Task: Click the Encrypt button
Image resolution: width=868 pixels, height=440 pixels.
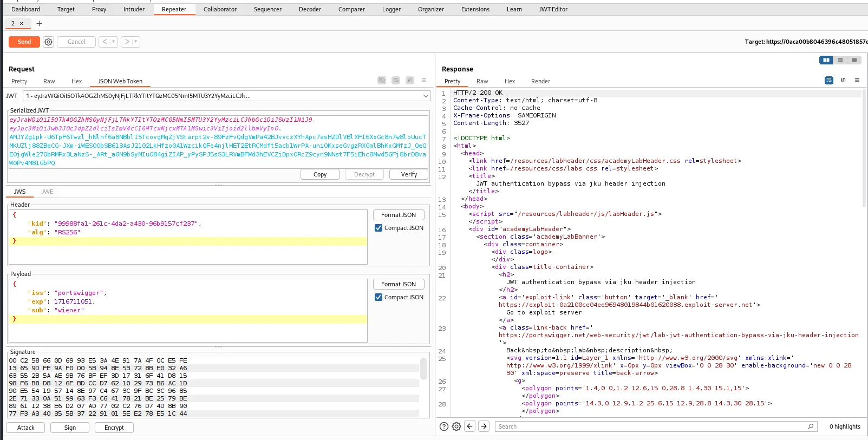Action: click(114, 428)
